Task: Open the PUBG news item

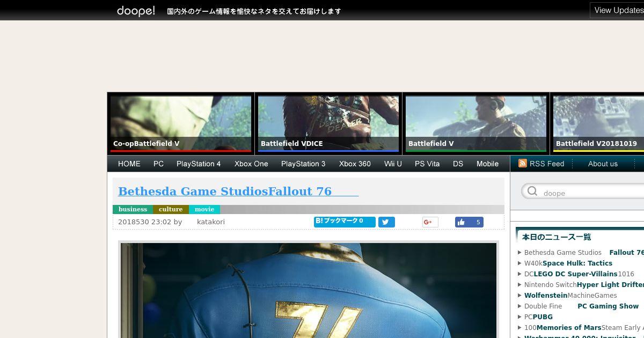Action: [538, 317]
